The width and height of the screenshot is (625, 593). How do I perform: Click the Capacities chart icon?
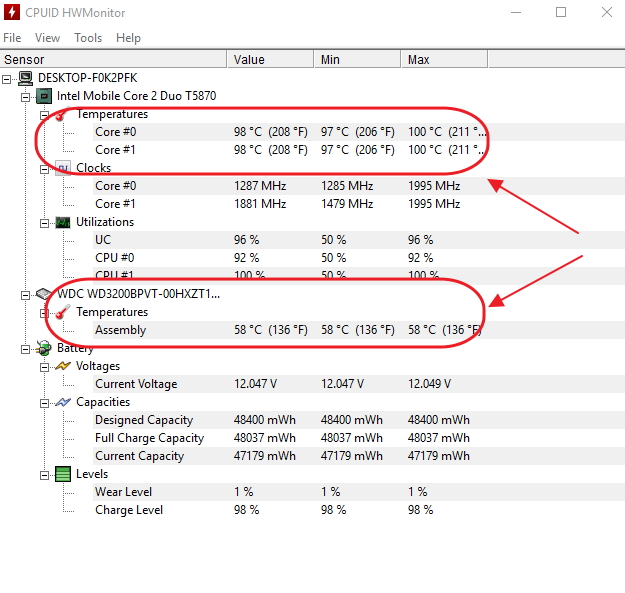pos(63,402)
